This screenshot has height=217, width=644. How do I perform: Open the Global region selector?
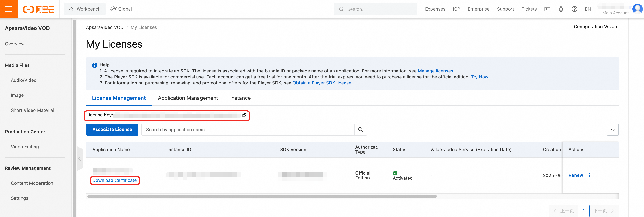[x=121, y=9]
